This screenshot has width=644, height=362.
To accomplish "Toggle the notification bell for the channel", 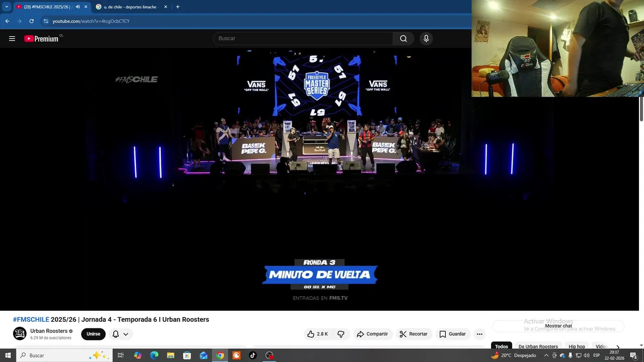I will [116, 334].
